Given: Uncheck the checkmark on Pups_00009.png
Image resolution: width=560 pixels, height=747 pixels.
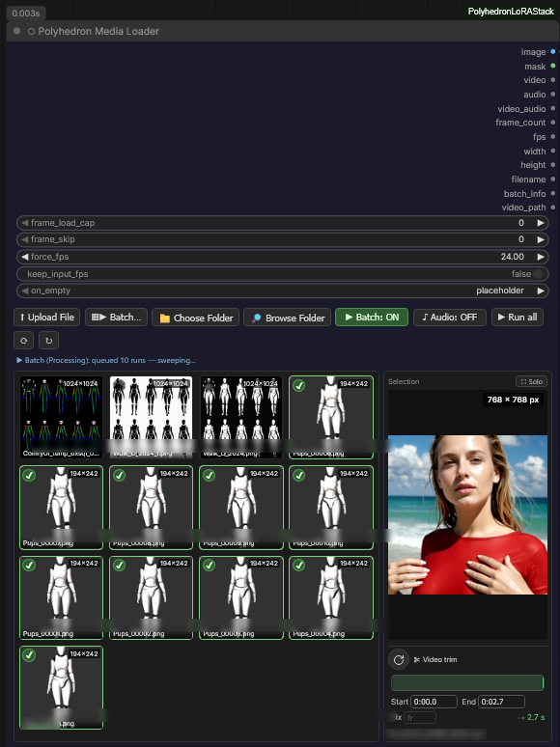Looking at the screenshot, I should coord(209,476).
